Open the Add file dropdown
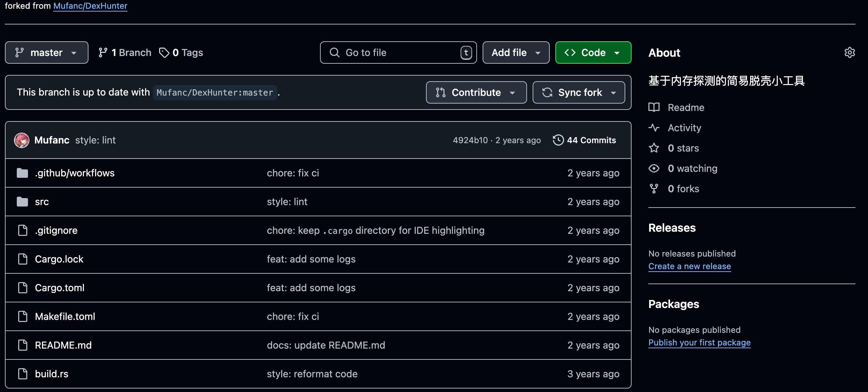The width and height of the screenshot is (868, 392). 516,52
